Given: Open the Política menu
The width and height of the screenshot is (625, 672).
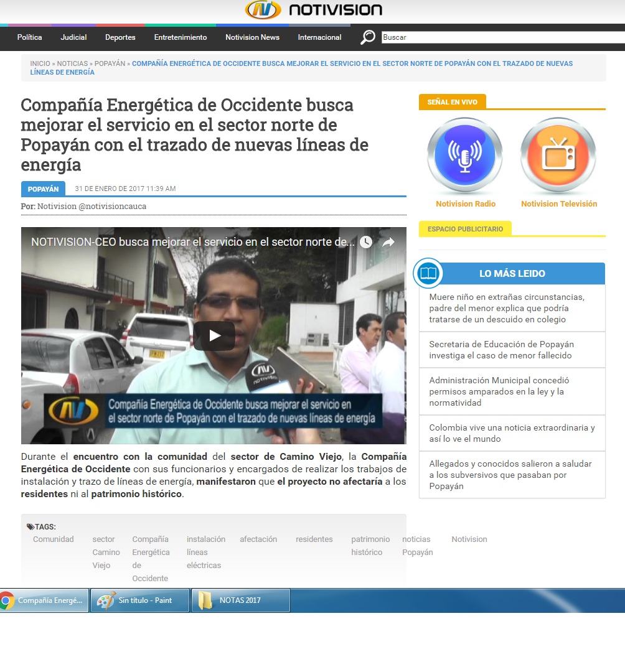Looking at the screenshot, I should tap(30, 37).
